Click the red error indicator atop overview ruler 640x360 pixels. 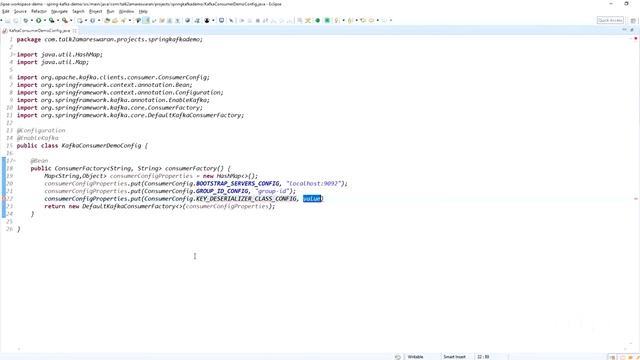636,39
